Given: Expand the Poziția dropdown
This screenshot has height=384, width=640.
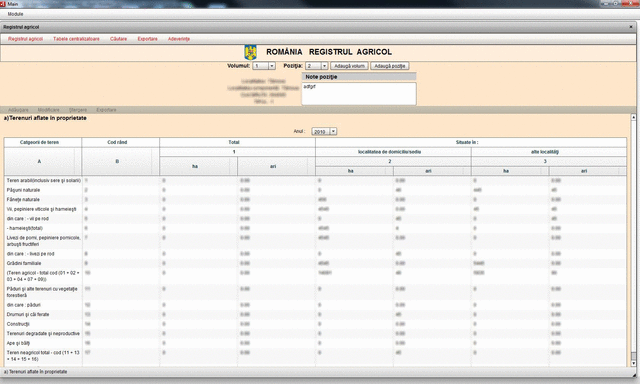Looking at the screenshot, I should (324, 66).
